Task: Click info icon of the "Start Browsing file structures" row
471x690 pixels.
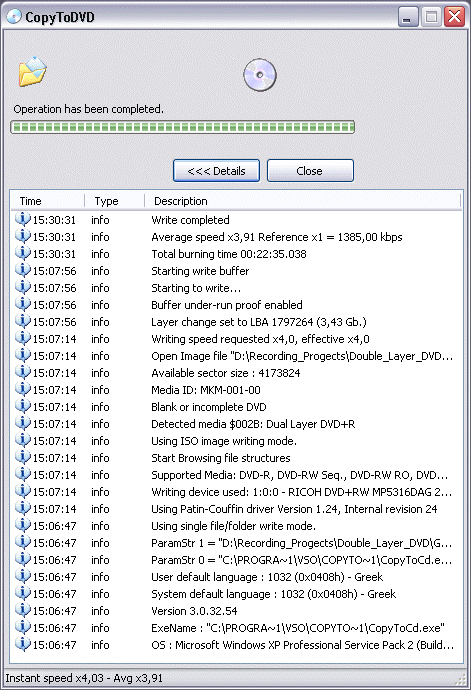Action: tap(22, 457)
